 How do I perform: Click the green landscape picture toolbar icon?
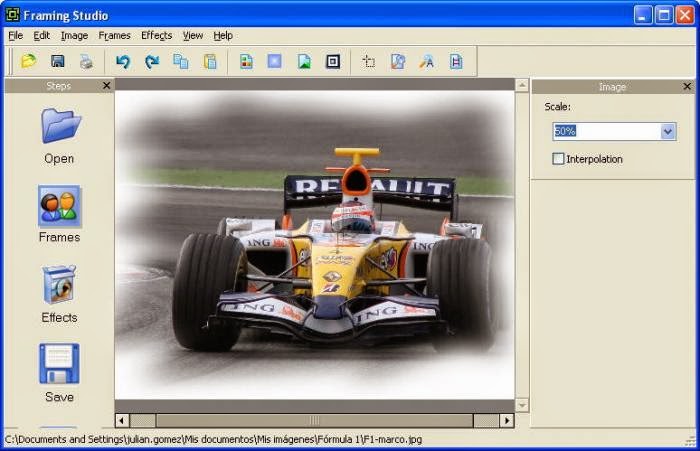click(x=304, y=62)
